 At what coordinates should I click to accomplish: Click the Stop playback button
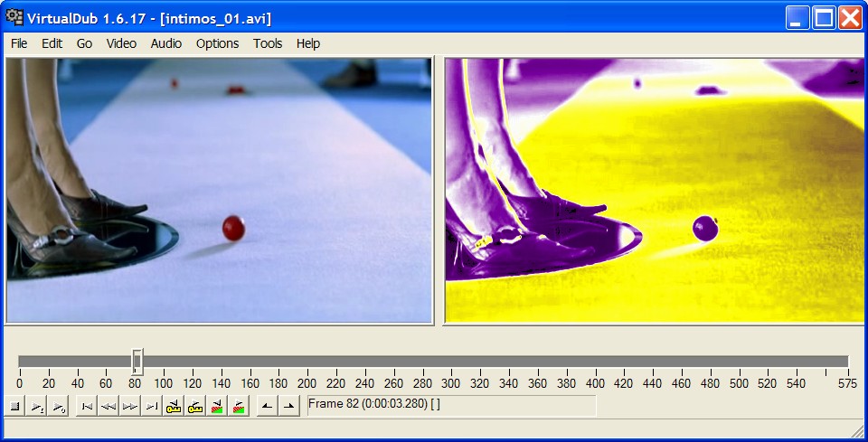[15, 407]
